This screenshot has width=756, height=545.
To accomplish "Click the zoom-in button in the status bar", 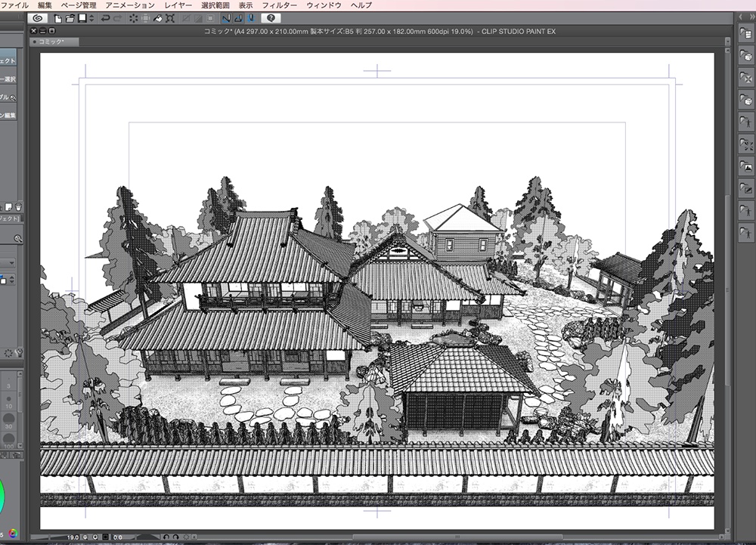I will [x=96, y=537].
